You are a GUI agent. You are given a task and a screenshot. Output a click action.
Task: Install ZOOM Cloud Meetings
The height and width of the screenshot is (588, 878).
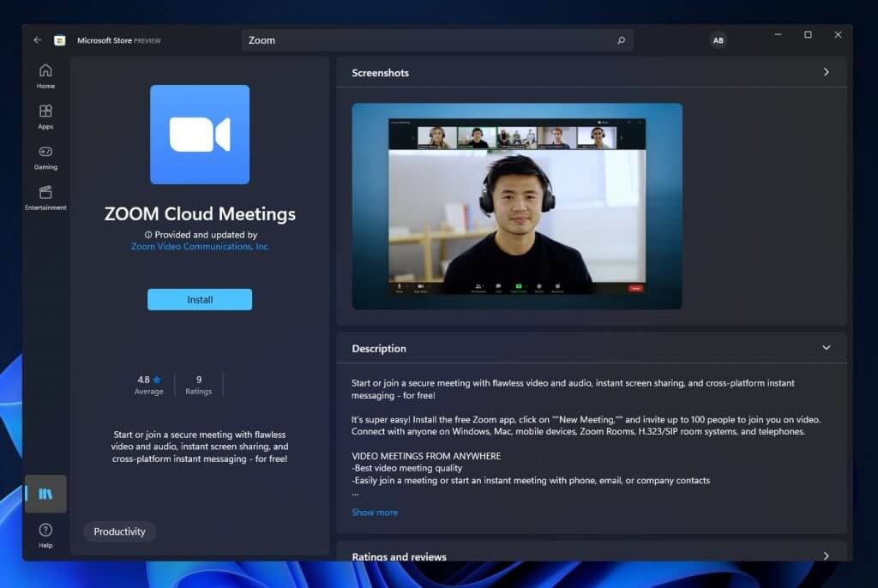click(200, 299)
